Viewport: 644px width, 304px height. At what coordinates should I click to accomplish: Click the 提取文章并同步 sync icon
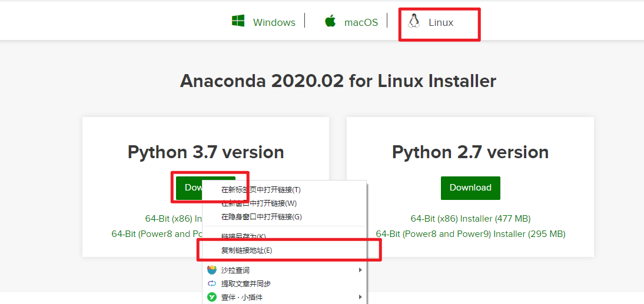click(x=211, y=283)
